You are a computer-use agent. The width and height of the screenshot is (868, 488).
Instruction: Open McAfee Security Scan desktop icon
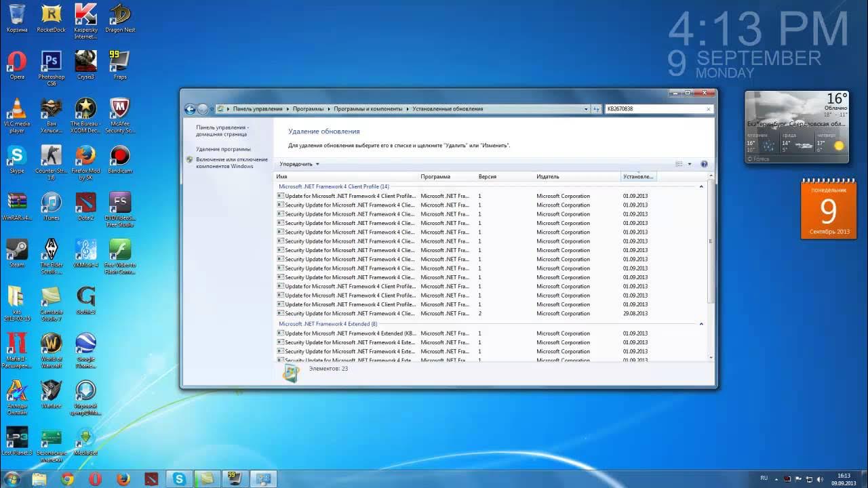point(120,115)
